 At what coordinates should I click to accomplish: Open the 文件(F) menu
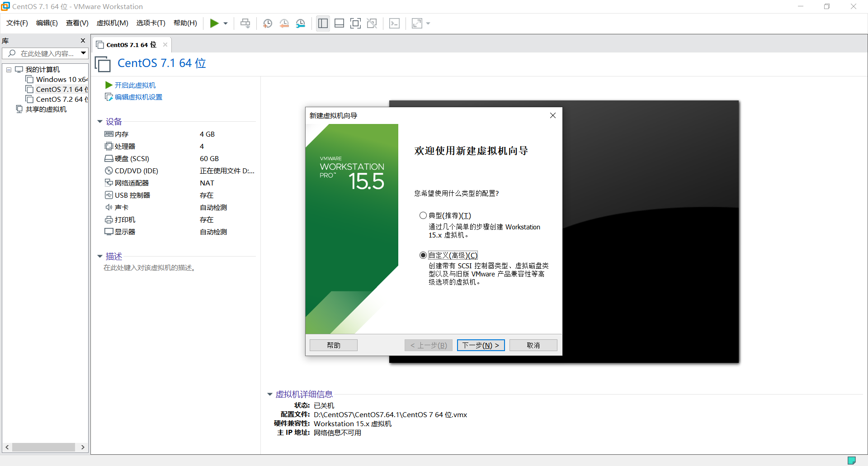click(x=17, y=23)
